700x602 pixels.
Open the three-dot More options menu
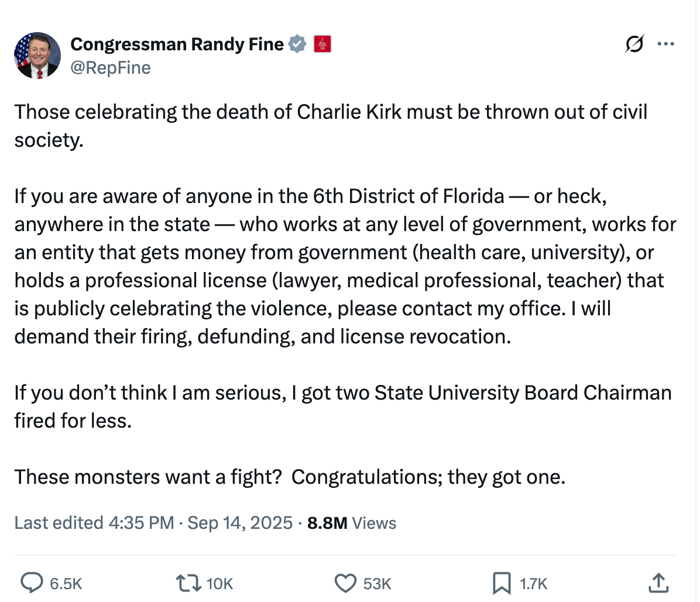[665, 44]
